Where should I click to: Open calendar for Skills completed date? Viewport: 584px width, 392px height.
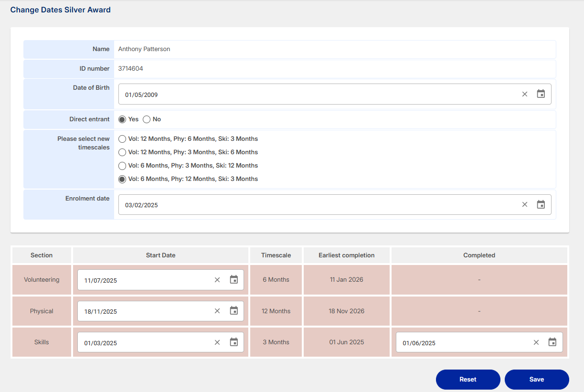[552, 342]
